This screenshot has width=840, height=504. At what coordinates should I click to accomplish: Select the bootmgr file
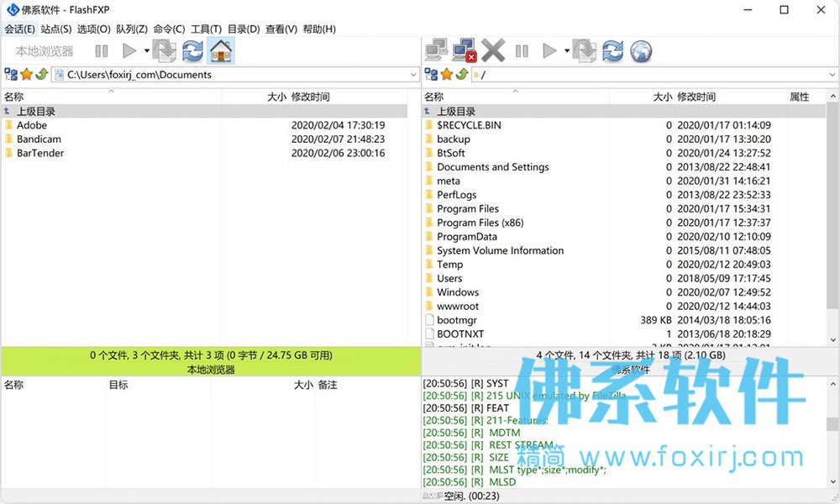pyautogui.click(x=624, y=320)
